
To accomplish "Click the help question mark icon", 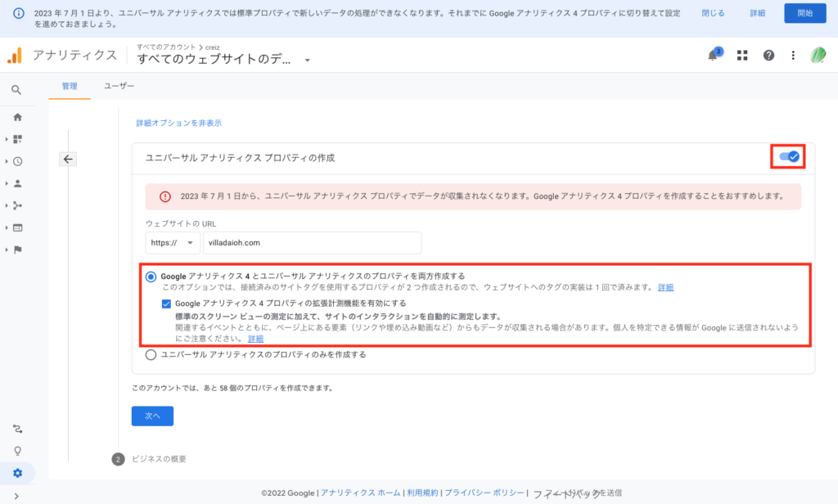I will pyautogui.click(x=768, y=56).
